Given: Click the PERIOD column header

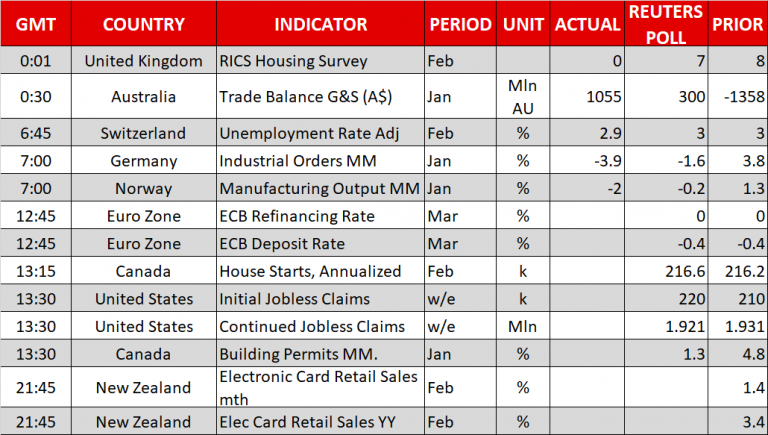Looking at the screenshot, I should point(460,24).
